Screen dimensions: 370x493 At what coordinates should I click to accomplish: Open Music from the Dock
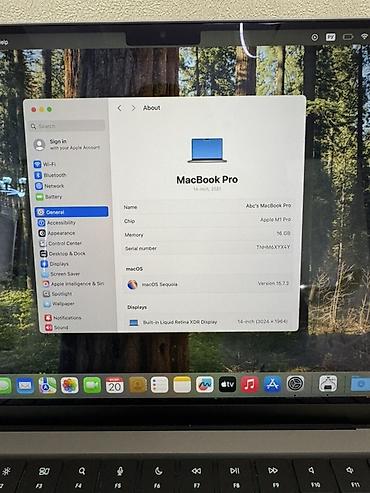250,384
